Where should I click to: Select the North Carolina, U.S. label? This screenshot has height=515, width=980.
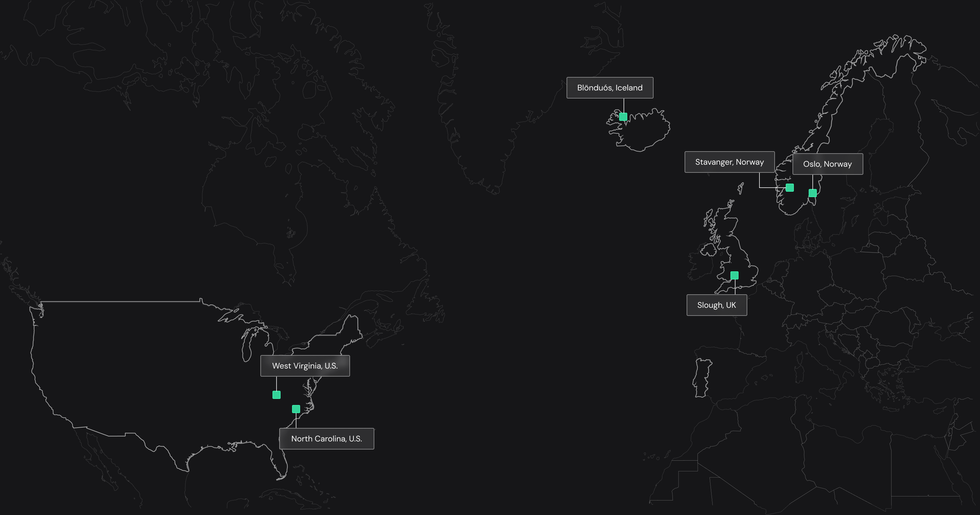click(326, 439)
